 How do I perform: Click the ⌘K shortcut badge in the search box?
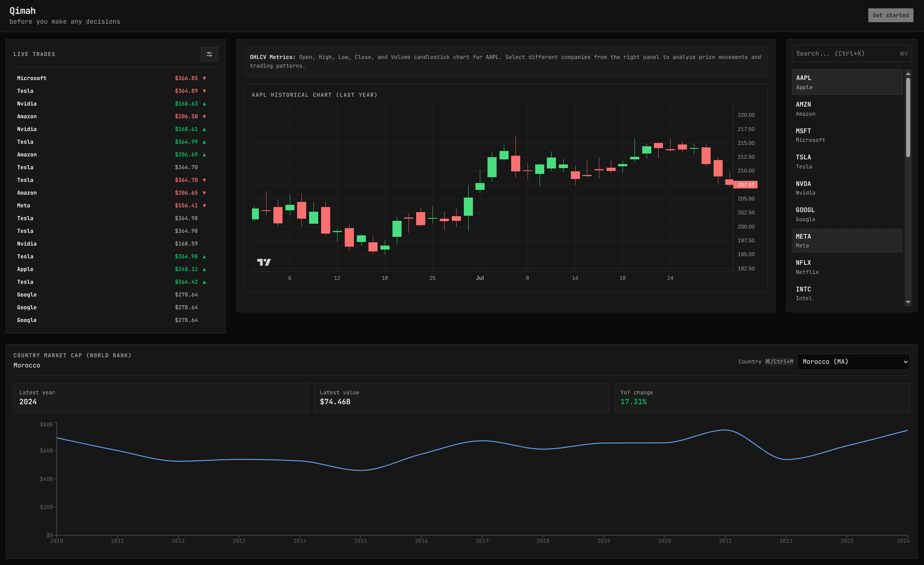click(903, 54)
